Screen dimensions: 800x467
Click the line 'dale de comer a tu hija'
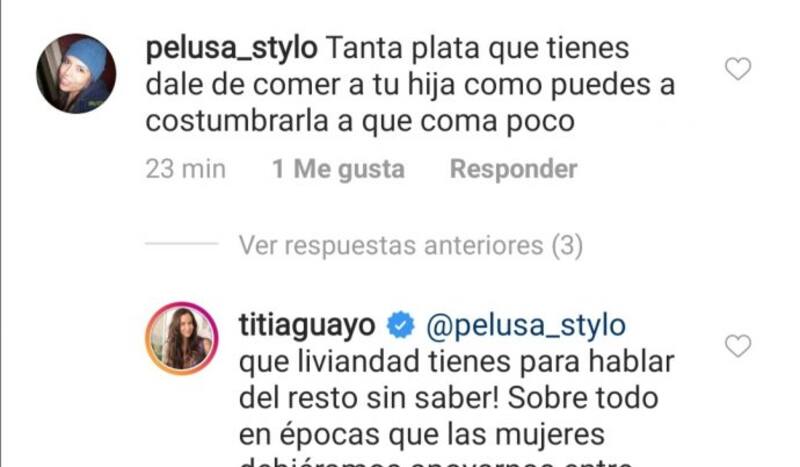coord(300,85)
